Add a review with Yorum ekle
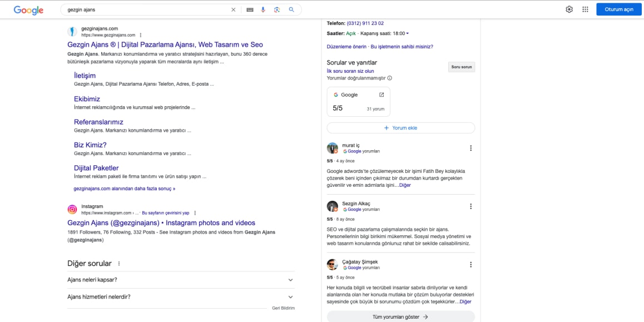The height and width of the screenshot is (322, 644). coord(401,128)
